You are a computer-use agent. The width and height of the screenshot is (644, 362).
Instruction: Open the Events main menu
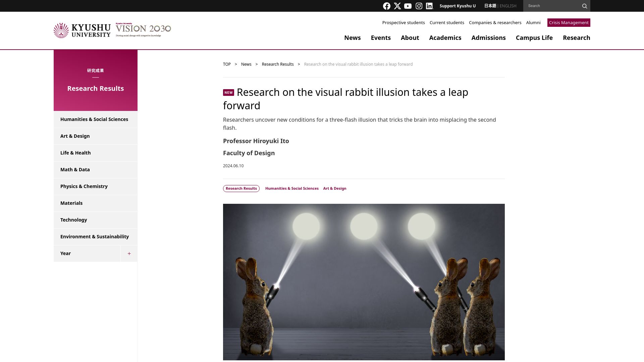tap(381, 38)
